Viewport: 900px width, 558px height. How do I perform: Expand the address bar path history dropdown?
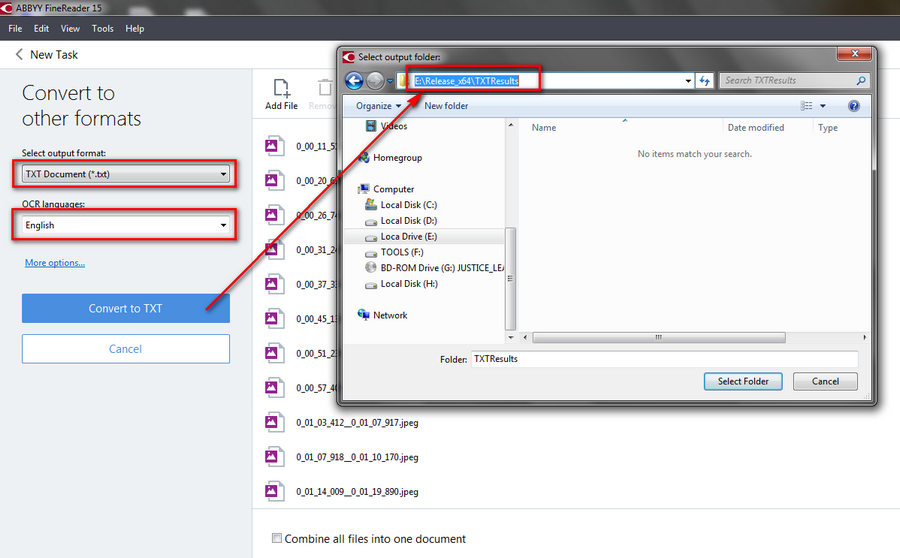pyautogui.click(x=688, y=81)
